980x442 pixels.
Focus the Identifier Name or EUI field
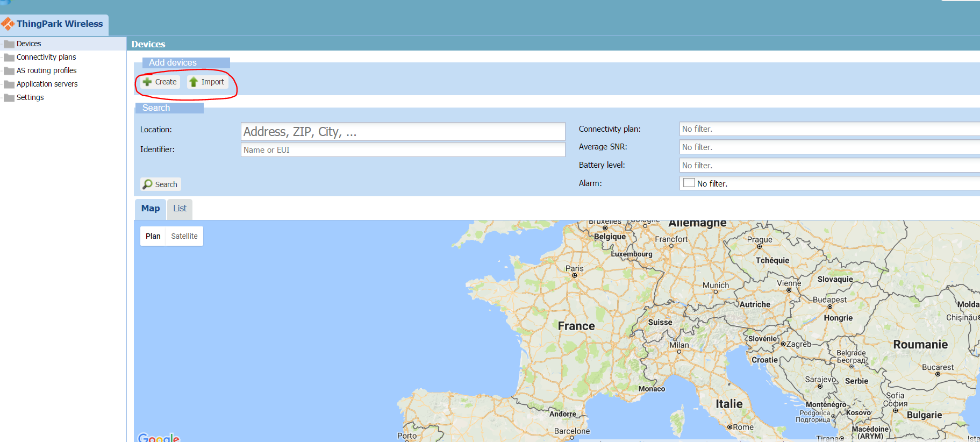coord(403,149)
